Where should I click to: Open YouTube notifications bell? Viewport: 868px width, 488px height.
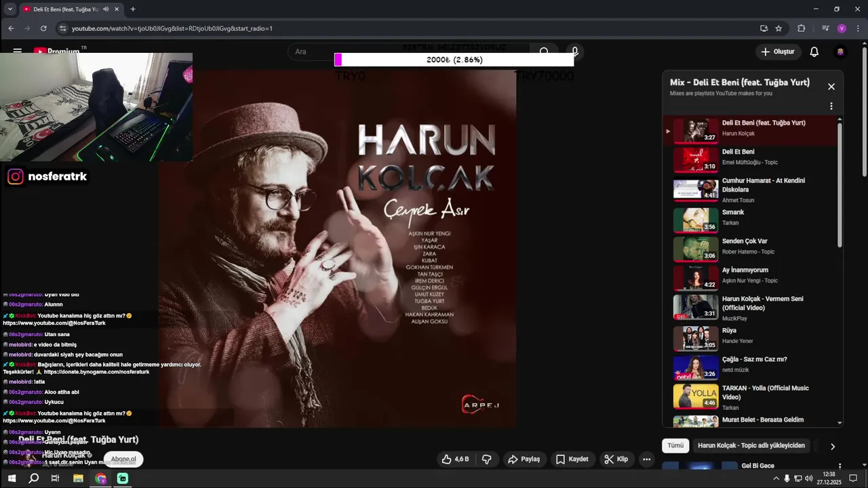[x=814, y=52]
